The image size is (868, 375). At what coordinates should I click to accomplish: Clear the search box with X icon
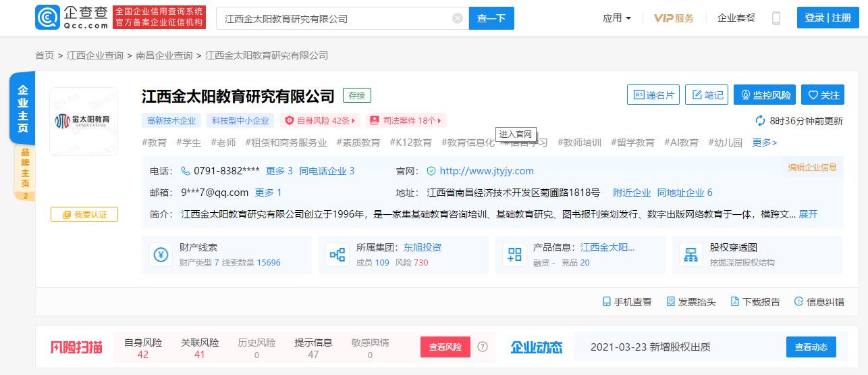point(458,18)
